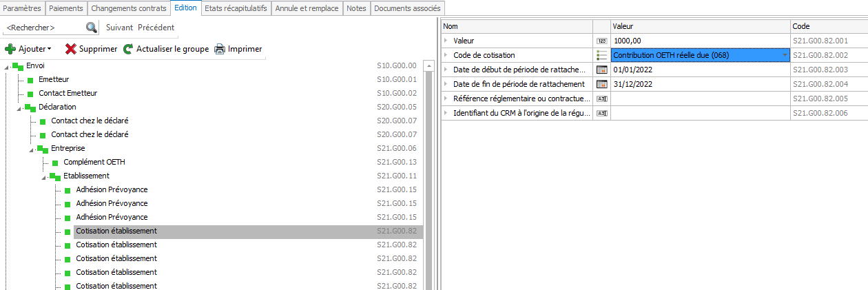Expand the Date de début row arrow
The width and height of the screenshot is (868, 290).
pos(446,70)
